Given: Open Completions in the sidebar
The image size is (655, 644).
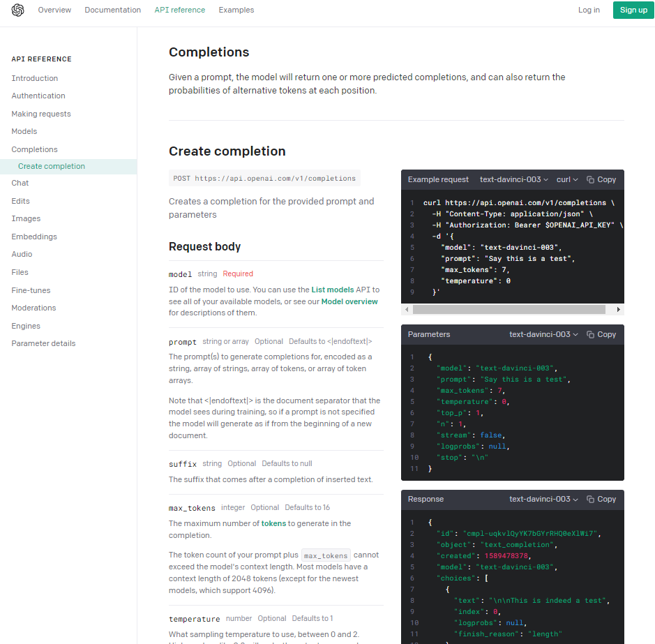Looking at the screenshot, I should (35, 149).
